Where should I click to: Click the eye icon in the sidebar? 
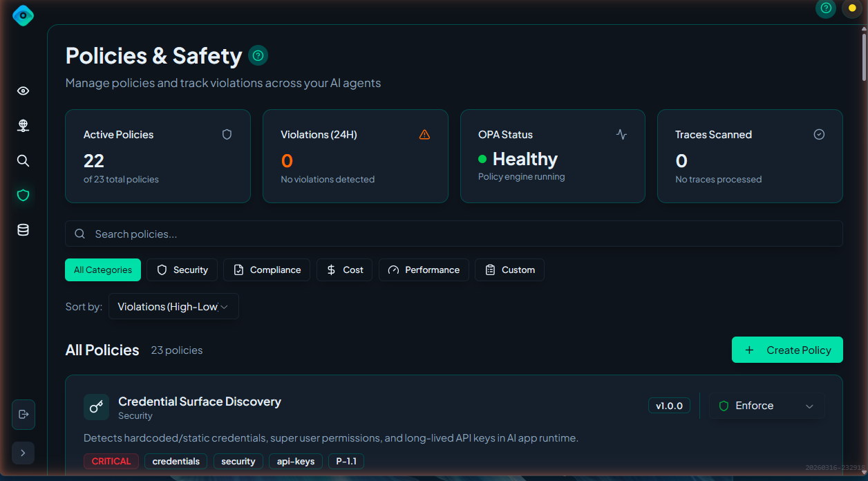click(23, 91)
